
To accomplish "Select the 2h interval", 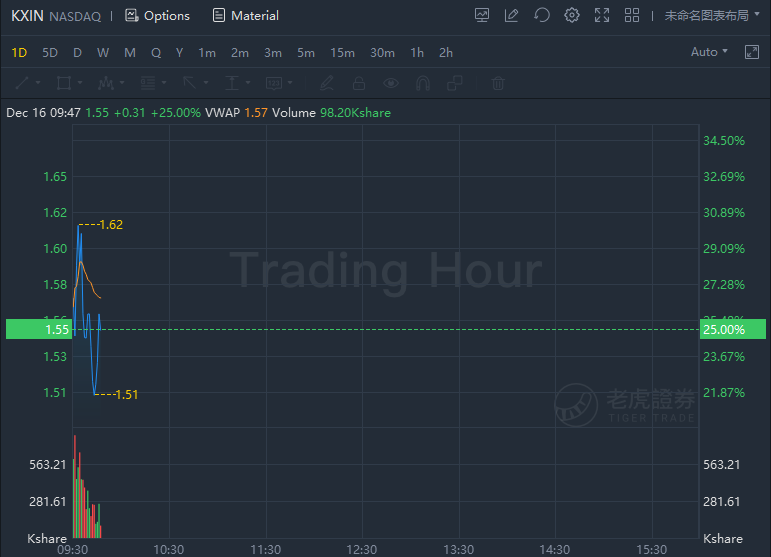I will tap(446, 53).
